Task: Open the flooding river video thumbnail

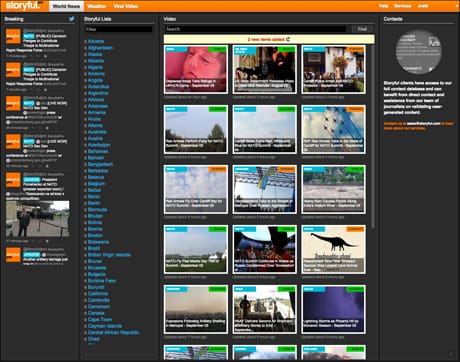Action: [333, 189]
